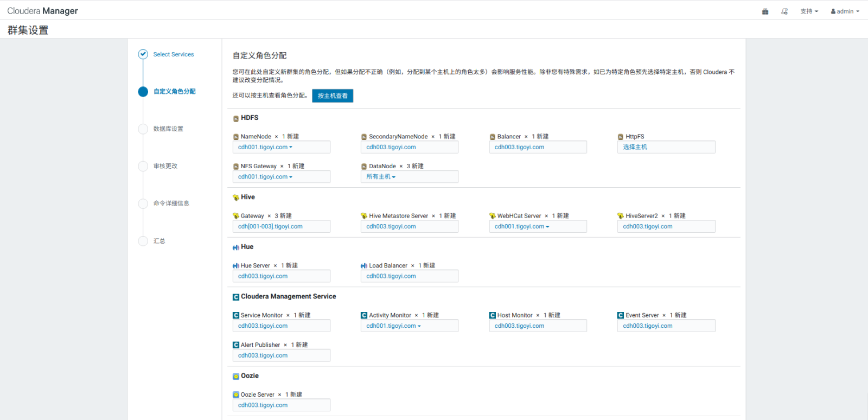Click the Hive bee icon
The height and width of the screenshot is (420, 868).
236,198
